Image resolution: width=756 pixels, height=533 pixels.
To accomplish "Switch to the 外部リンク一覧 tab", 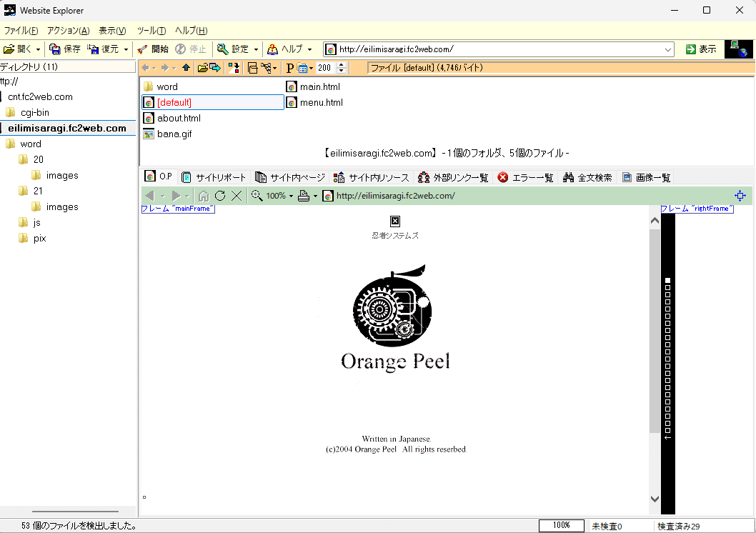I will click(x=453, y=177).
